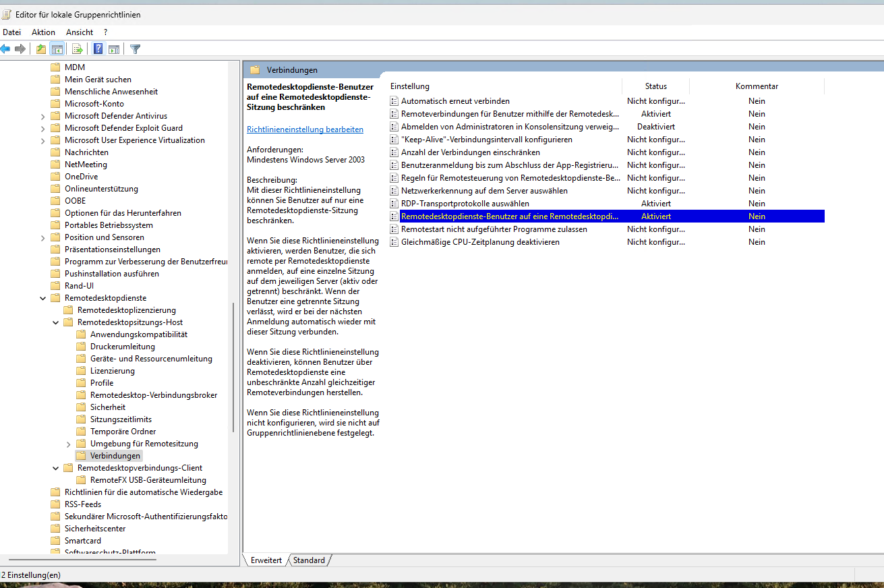This screenshot has height=588, width=884.
Task: Click the policy icon for Automatisch erneut verbinden
Action: point(395,101)
